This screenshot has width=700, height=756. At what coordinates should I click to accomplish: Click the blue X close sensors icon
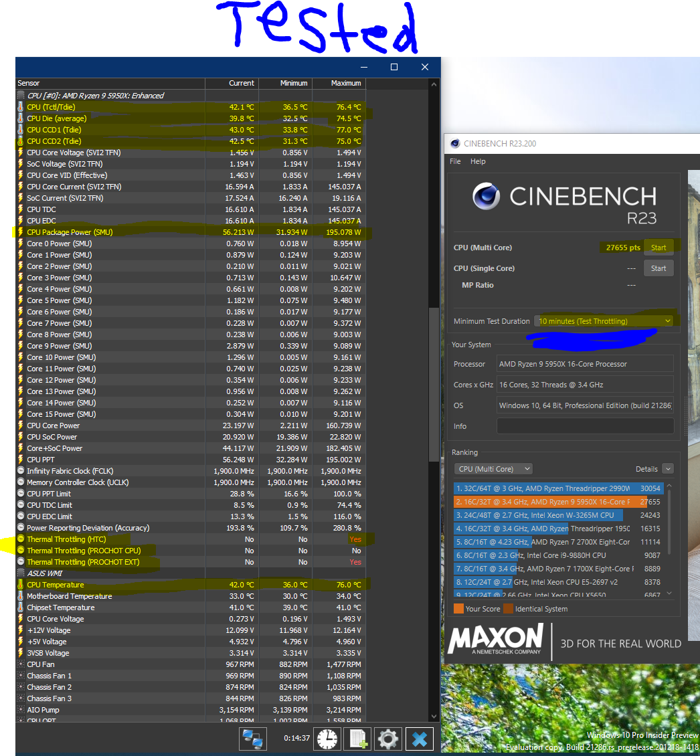(419, 738)
